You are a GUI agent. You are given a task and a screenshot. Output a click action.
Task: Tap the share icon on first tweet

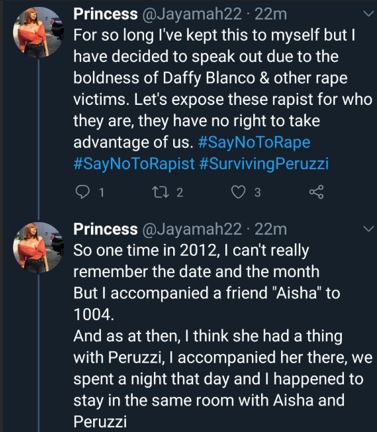[316, 192]
